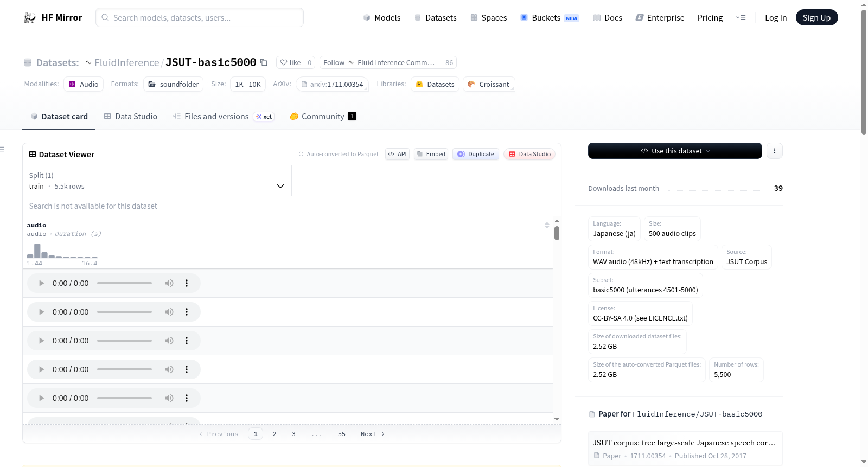Screen dimensions: 868x467
Task: Go to page 2 of the viewer
Action: 275,434
